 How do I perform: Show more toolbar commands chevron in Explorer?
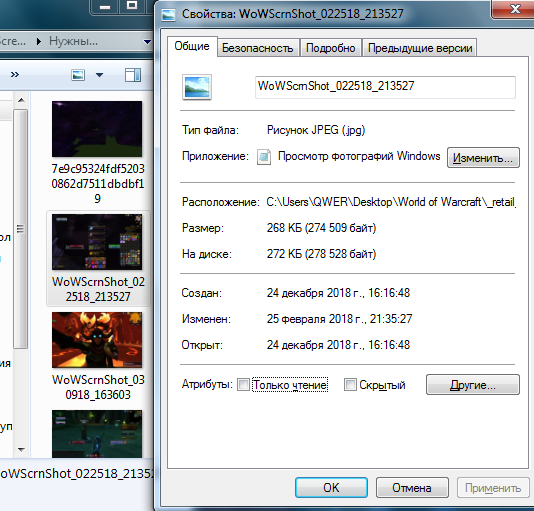click(15, 75)
